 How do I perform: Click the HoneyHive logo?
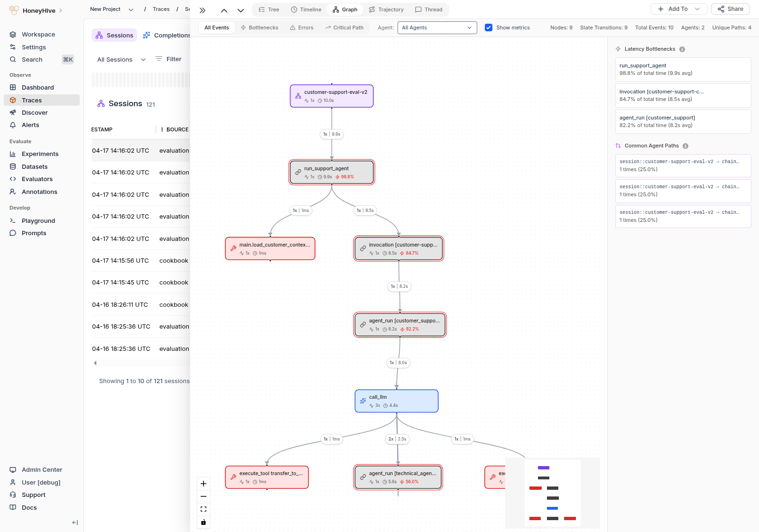(14, 10)
